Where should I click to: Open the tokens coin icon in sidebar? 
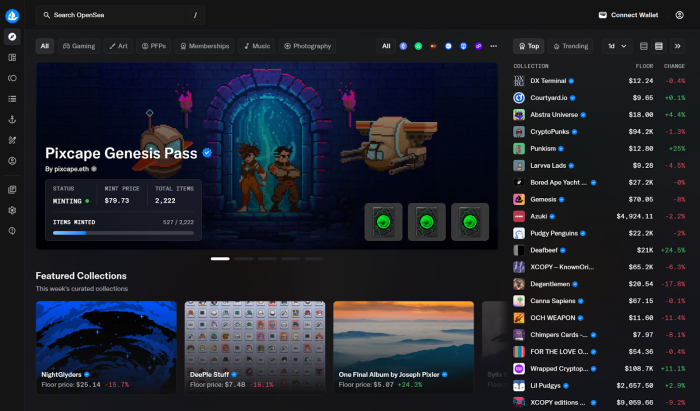pyautogui.click(x=12, y=78)
